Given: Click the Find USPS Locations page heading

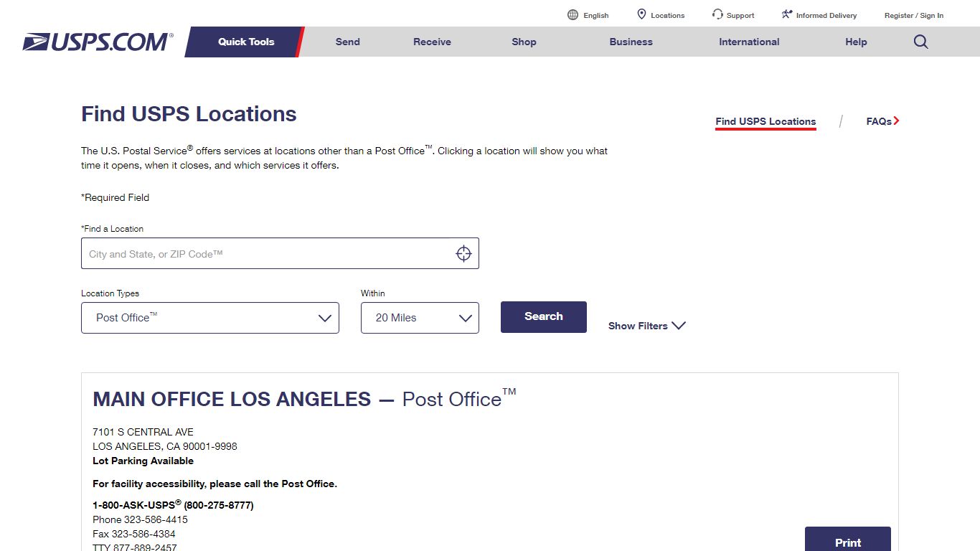Looking at the screenshot, I should [x=189, y=114].
